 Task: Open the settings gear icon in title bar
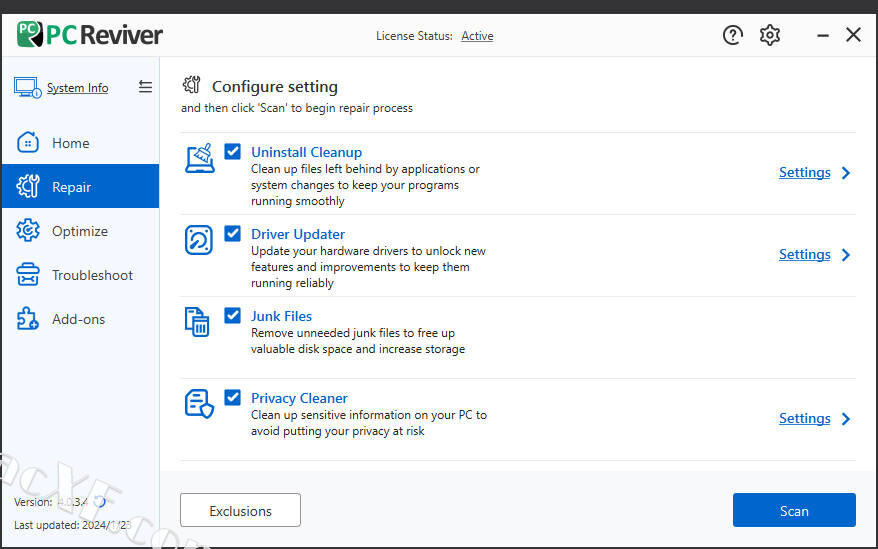[769, 35]
